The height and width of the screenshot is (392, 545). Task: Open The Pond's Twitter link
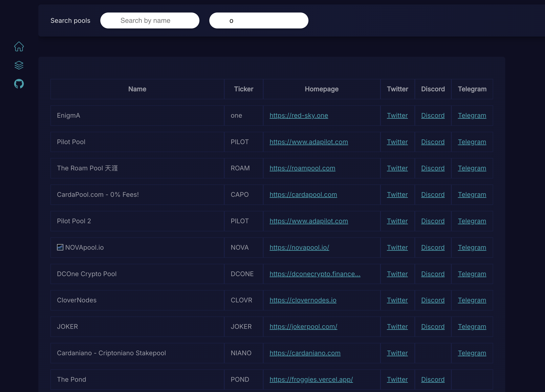point(397,379)
